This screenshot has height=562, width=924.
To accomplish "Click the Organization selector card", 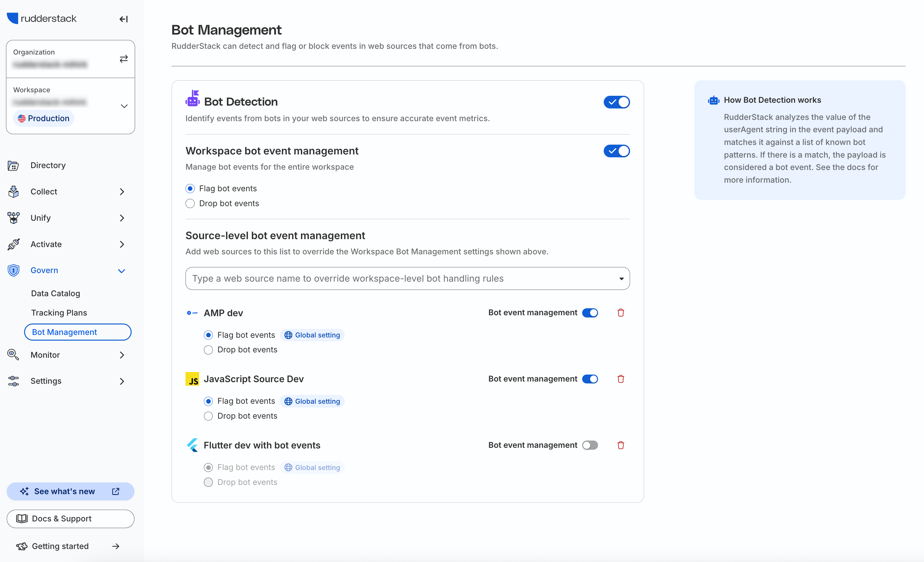I will click(70, 59).
